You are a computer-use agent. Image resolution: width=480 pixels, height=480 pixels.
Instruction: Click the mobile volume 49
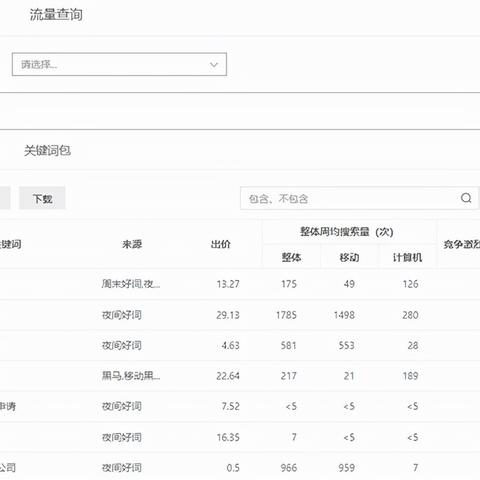349,284
